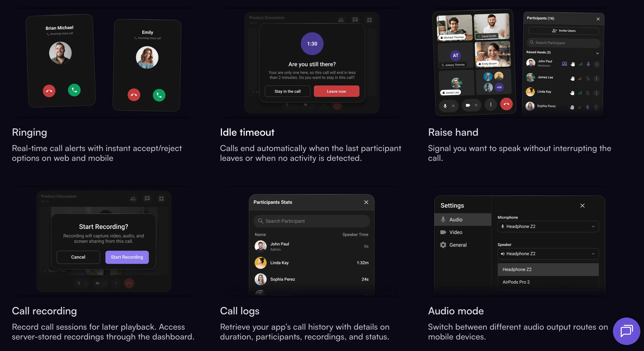Close the Participants (16) panel

(598, 19)
